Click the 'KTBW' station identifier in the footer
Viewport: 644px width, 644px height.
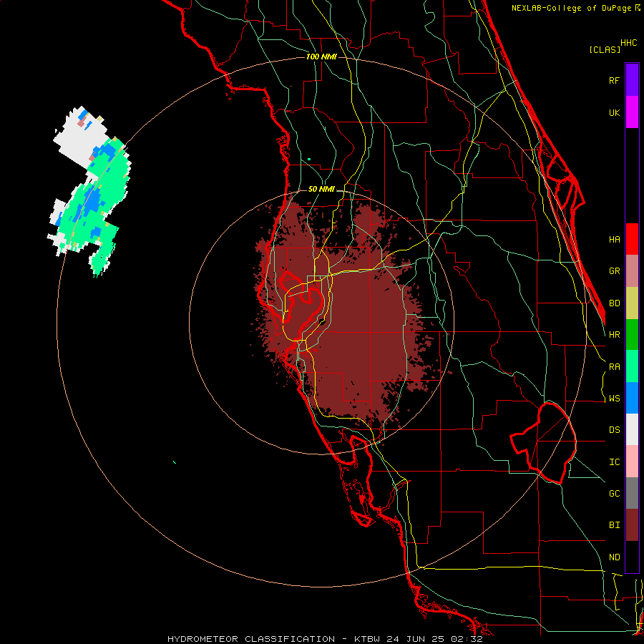click(x=367, y=639)
